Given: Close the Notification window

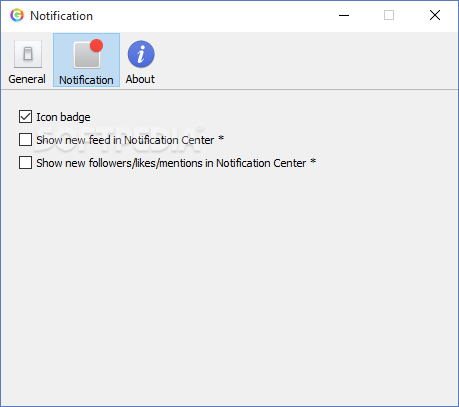Looking at the screenshot, I should pyautogui.click(x=435, y=15).
